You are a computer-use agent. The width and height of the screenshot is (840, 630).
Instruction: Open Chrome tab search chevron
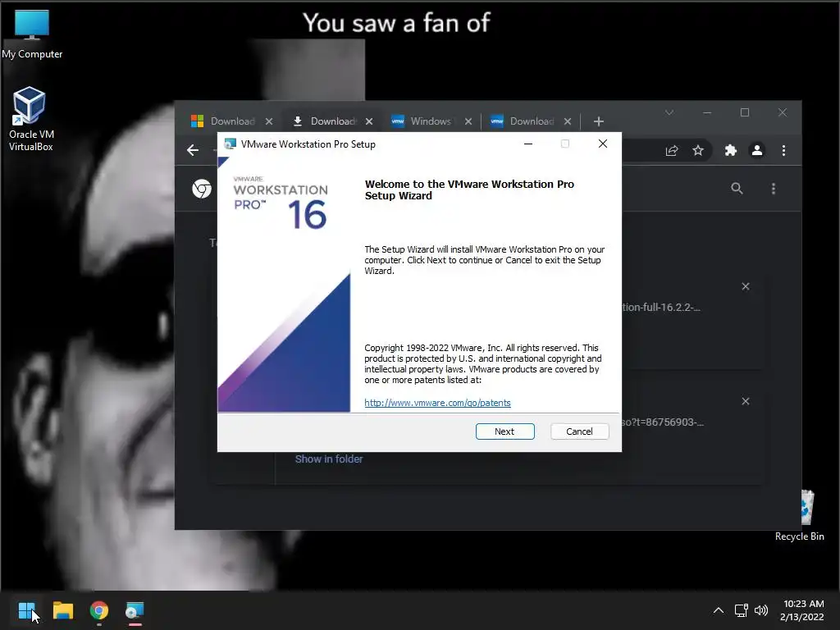[669, 112]
